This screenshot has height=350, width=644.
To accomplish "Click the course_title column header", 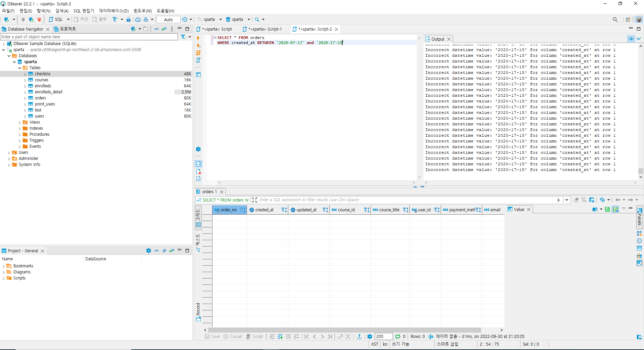I will [390, 210].
